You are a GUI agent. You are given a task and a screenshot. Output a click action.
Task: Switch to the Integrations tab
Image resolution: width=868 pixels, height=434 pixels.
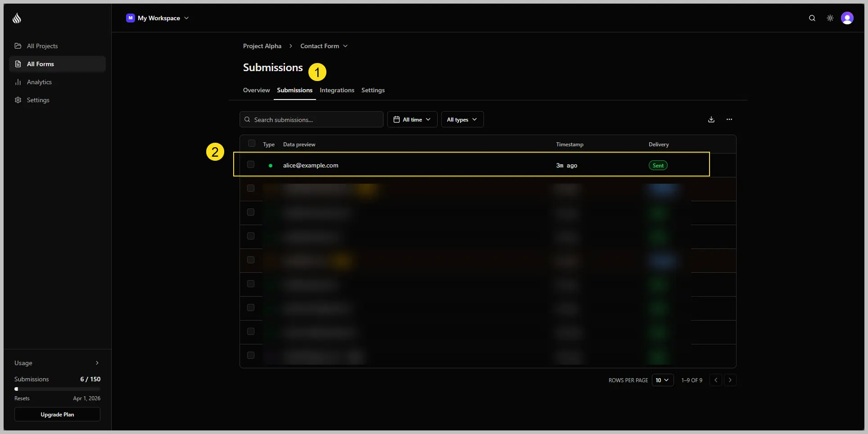click(x=337, y=90)
